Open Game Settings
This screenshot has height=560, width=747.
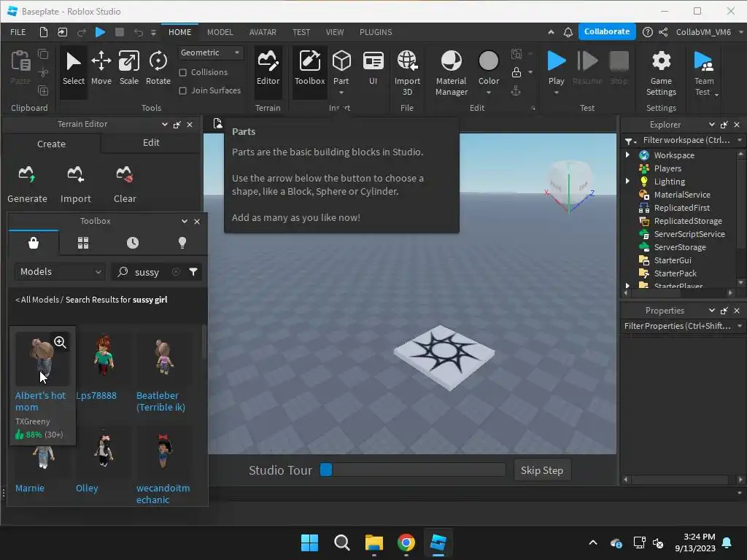coord(661,72)
